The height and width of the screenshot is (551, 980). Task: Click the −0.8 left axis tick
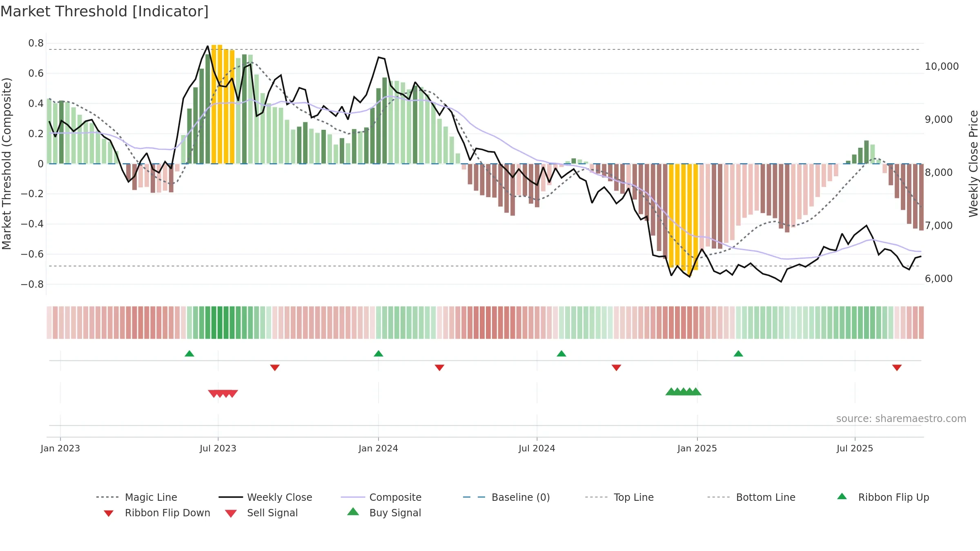[32, 284]
